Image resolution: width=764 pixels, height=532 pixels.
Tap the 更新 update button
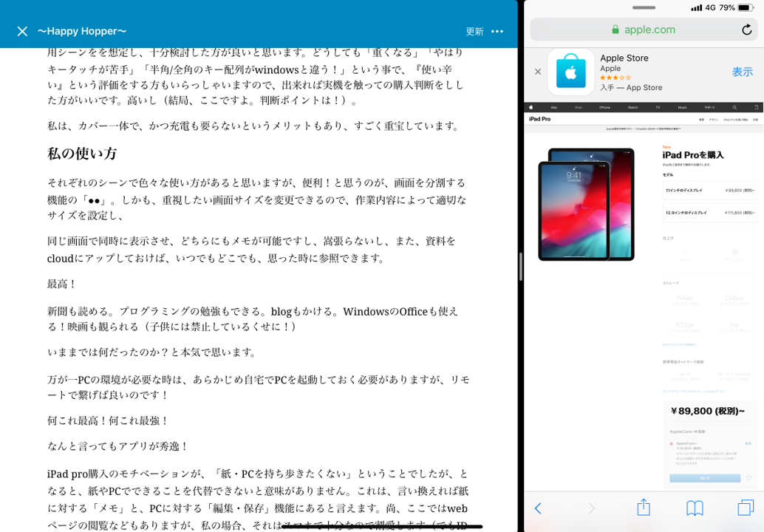(x=474, y=32)
